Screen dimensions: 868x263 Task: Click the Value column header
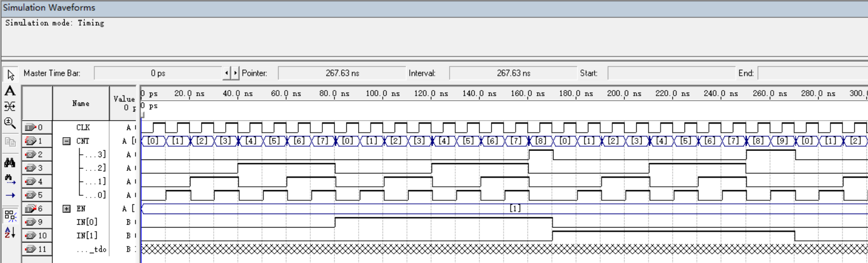coord(124,104)
